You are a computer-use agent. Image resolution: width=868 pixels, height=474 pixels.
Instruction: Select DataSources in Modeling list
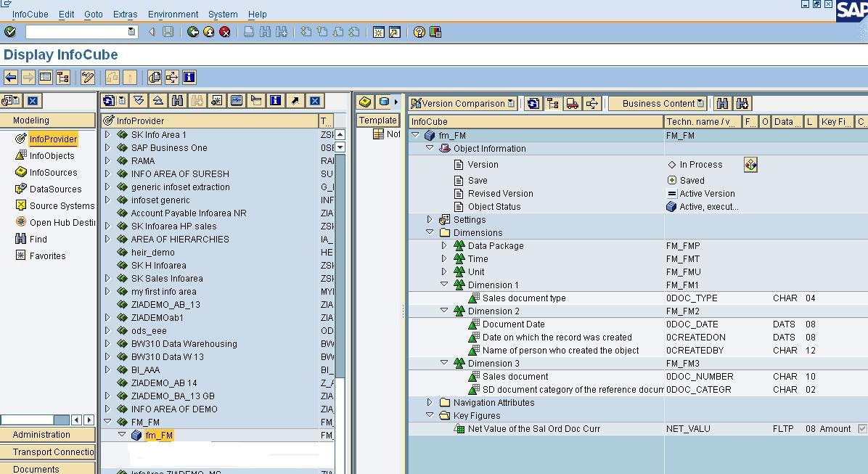[x=55, y=189]
